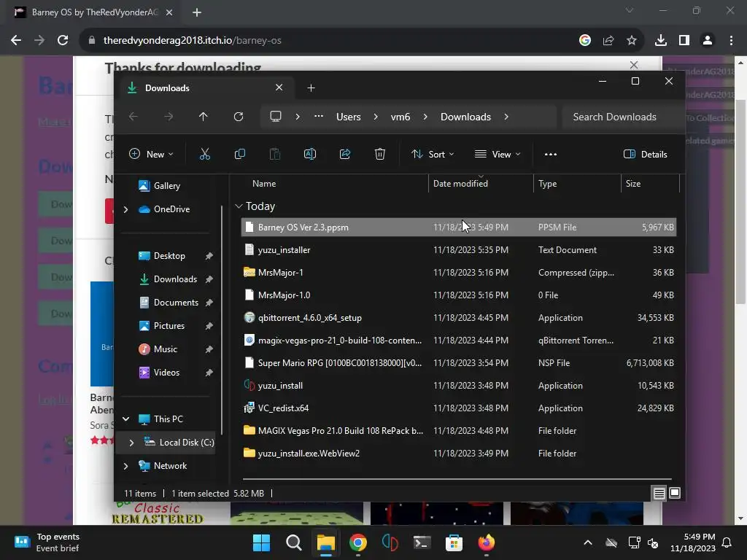Show hidden system tray icons
The height and width of the screenshot is (560, 747).
pyautogui.click(x=588, y=542)
